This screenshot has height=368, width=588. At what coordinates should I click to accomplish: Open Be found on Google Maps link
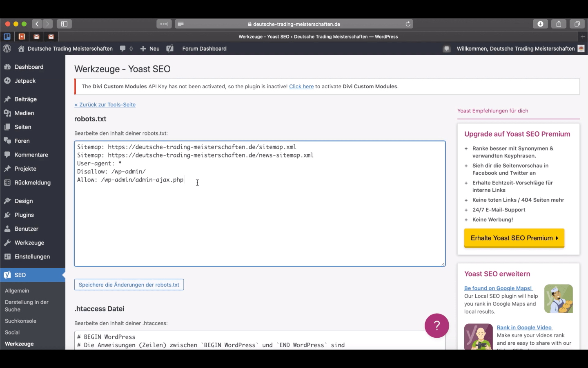[x=498, y=288]
